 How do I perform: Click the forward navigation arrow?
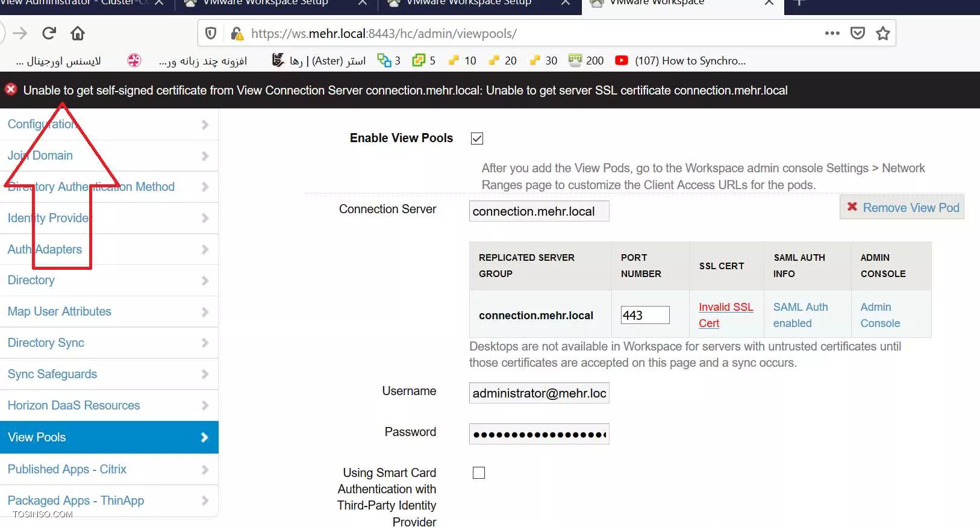(20, 33)
